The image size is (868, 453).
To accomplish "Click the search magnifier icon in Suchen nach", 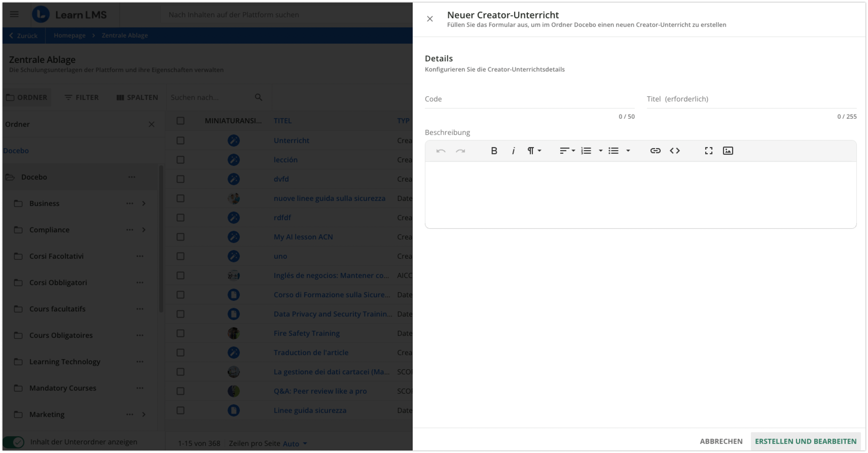I will pyautogui.click(x=258, y=97).
